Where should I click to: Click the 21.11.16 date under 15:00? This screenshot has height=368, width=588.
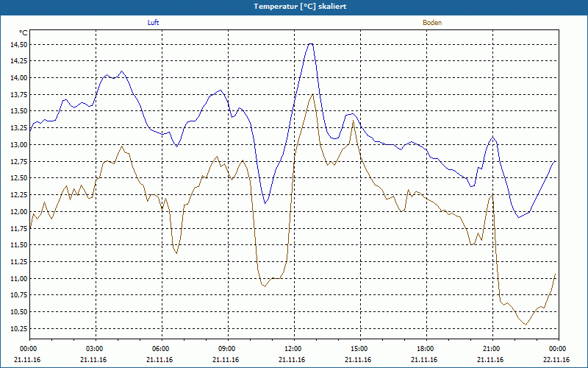358,360
